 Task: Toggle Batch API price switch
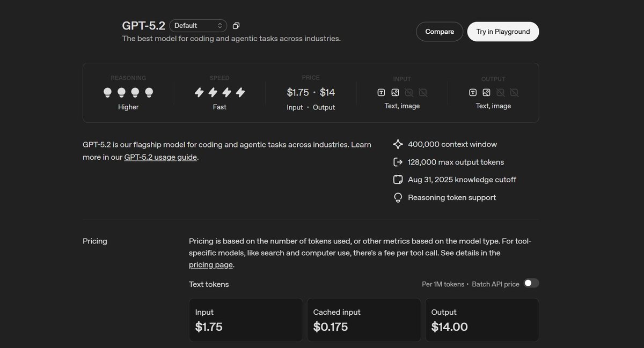(x=531, y=283)
